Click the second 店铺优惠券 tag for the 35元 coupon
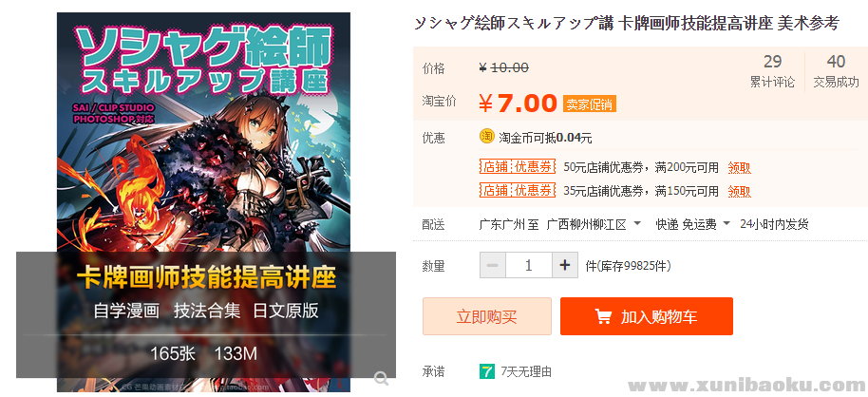Image resolution: width=868 pixels, height=397 pixels. pos(517,191)
